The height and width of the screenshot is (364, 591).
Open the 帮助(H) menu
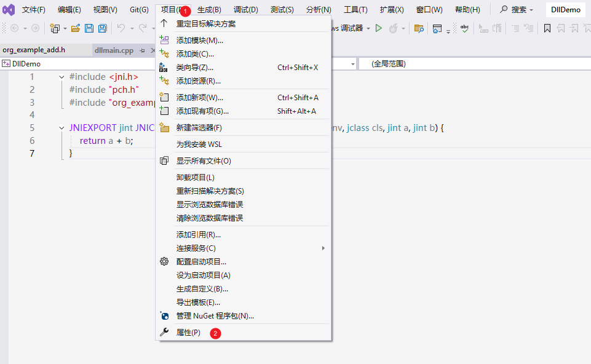coord(467,9)
